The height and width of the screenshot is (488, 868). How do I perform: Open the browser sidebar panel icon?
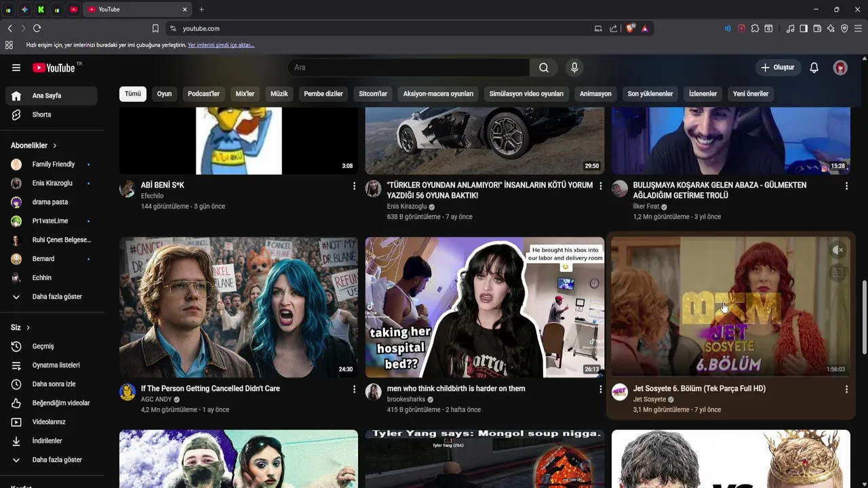(804, 28)
